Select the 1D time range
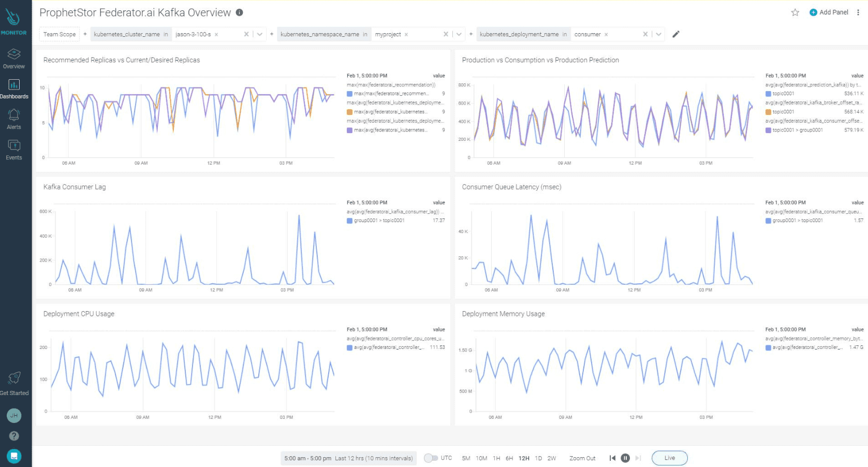This screenshot has height=467, width=868. (x=538, y=458)
